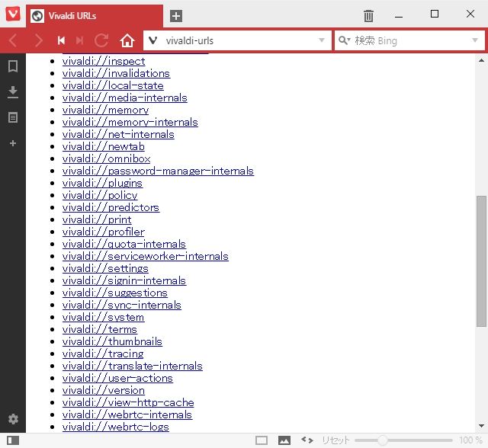Open the closed tabs trash can

point(368,15)
